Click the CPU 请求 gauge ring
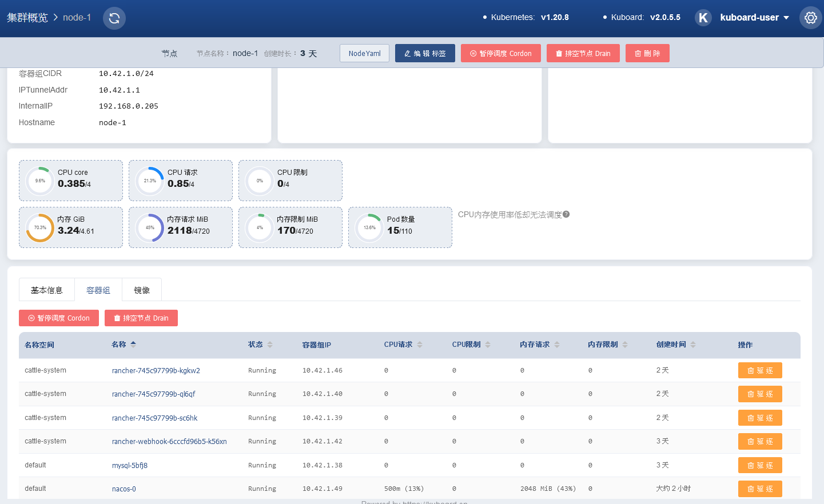The width and height of the screenshot is (824, 504). pos(150,181)
